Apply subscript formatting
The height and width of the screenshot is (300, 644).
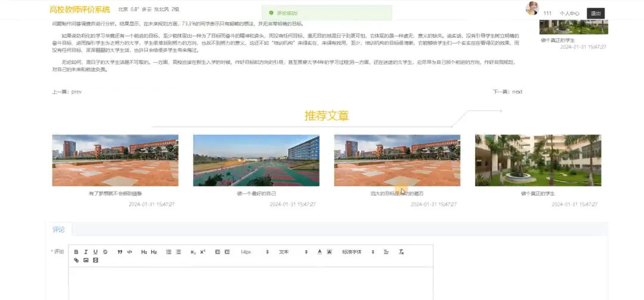pyautogui.click(x=193, y=252)
